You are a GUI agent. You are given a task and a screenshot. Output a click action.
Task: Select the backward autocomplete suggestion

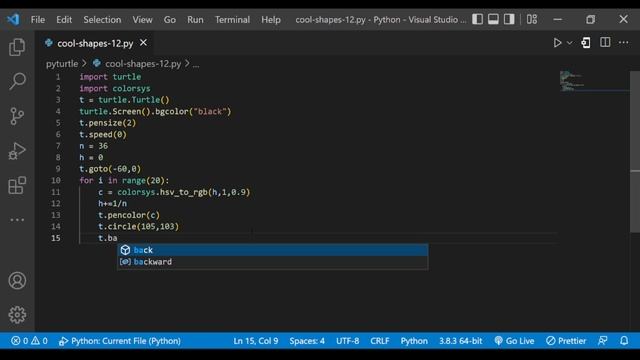273,262
